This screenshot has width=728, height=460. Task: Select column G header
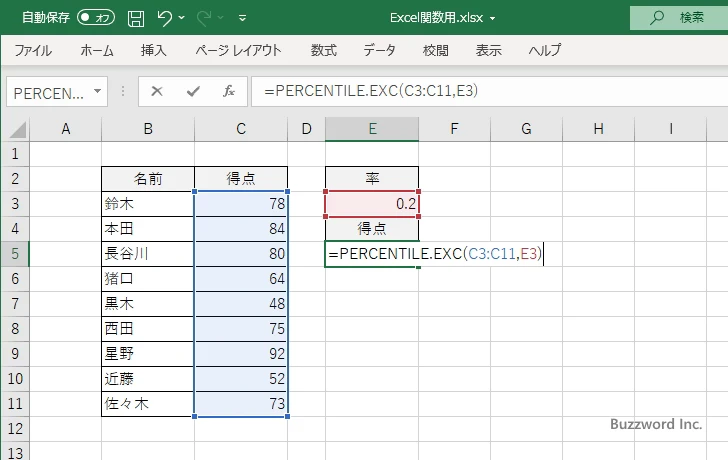click(x=526, y=129)
